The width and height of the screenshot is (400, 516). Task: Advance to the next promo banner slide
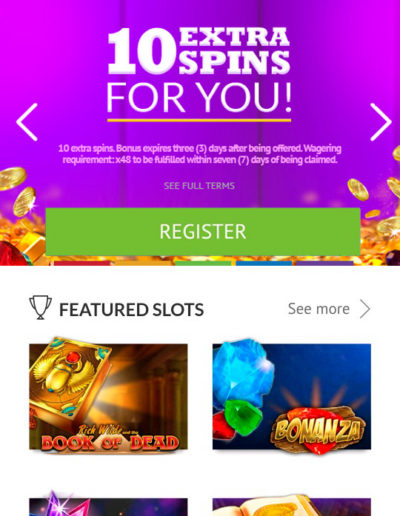(381, 122)
